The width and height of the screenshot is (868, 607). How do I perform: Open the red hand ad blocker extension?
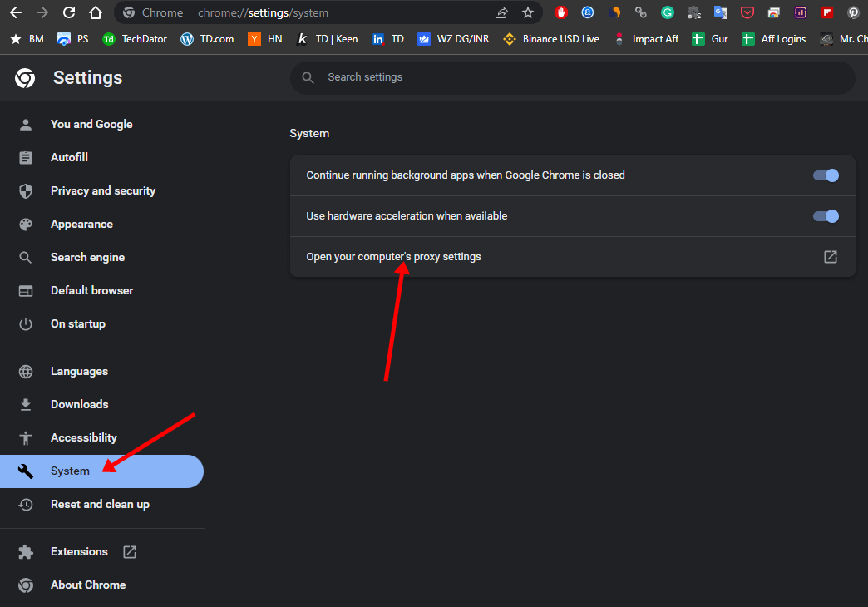(x=560, y=12)
